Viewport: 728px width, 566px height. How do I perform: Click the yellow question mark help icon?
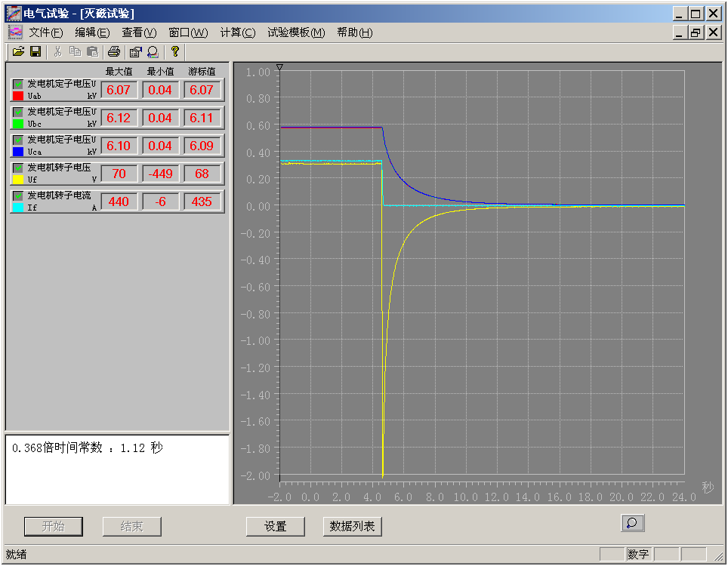point(174,51)
